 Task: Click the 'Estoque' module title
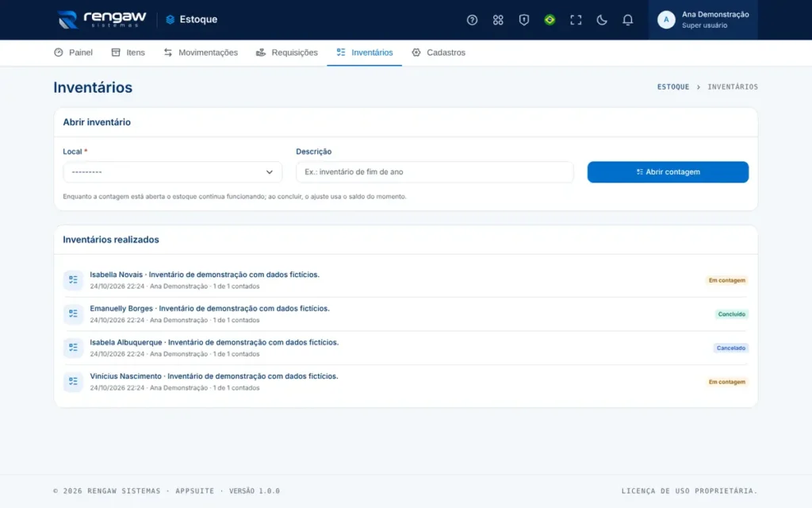tap(198, 20)
